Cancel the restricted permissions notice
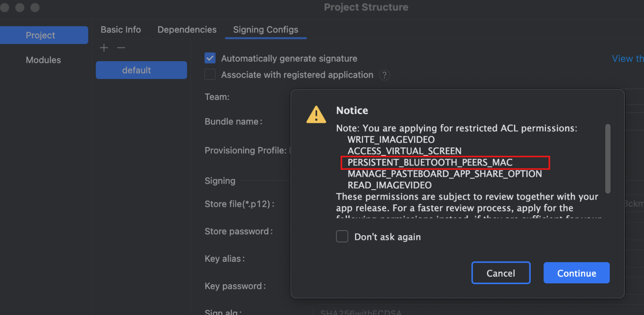 tap(501, 273)
